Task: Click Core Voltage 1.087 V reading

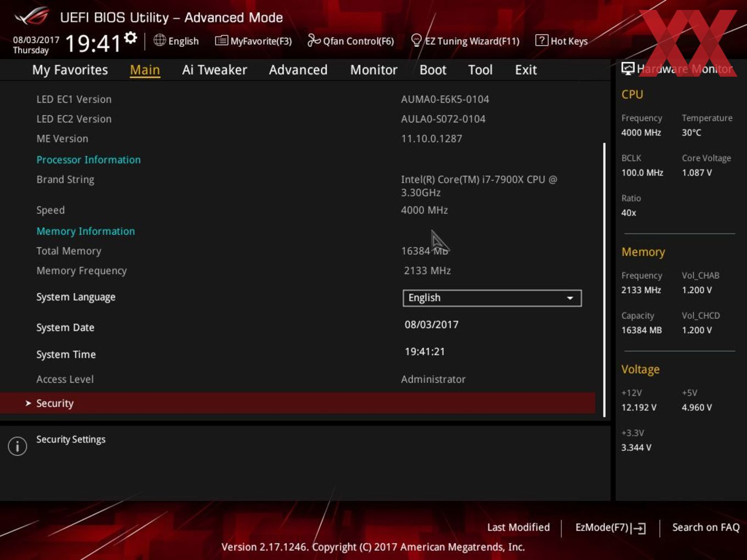Action: coord(697,172)
